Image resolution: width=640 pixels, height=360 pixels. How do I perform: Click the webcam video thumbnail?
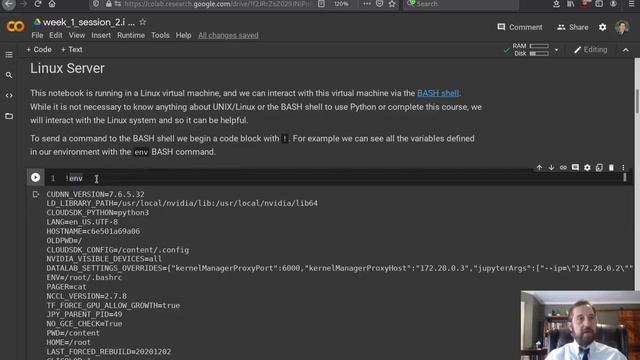580,325
